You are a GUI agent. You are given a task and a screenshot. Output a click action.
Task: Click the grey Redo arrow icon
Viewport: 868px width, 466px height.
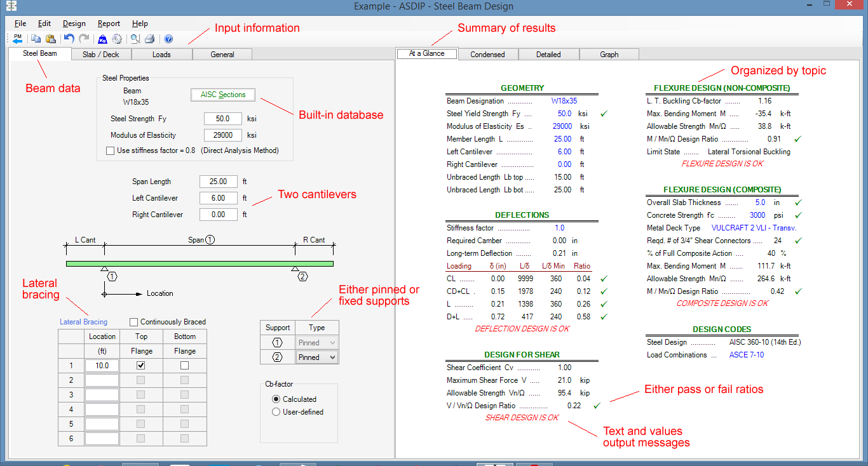click(84, 39)
